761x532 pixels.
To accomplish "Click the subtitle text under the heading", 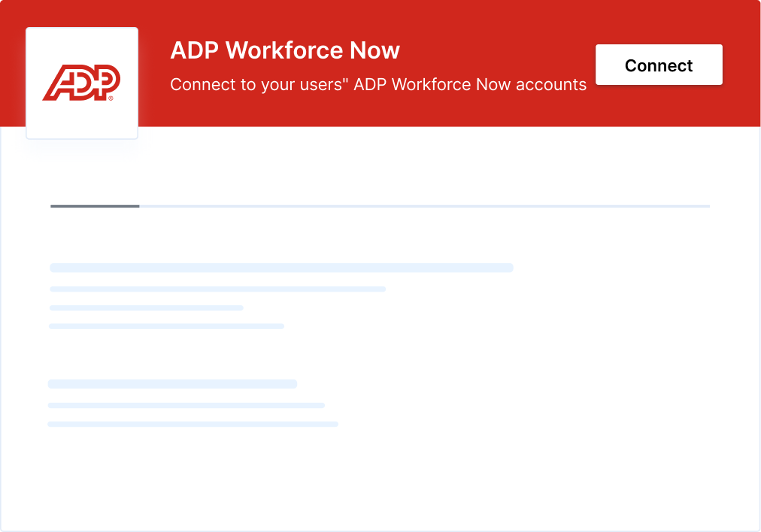I will [x=378, y=84].
